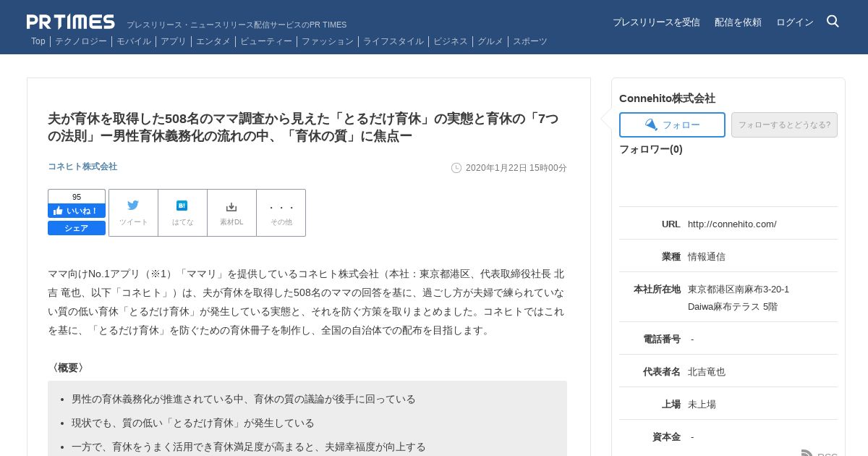Click the 東京都港区南麻布3-20-1 address
The width and height of the screenshot is (868, 456).
tap(739, 289)
